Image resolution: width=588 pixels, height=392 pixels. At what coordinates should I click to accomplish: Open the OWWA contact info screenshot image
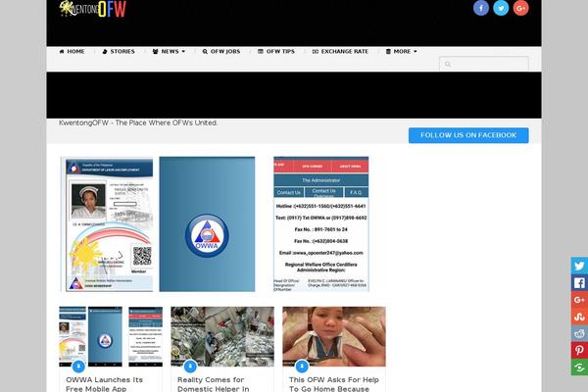point(321,224)
